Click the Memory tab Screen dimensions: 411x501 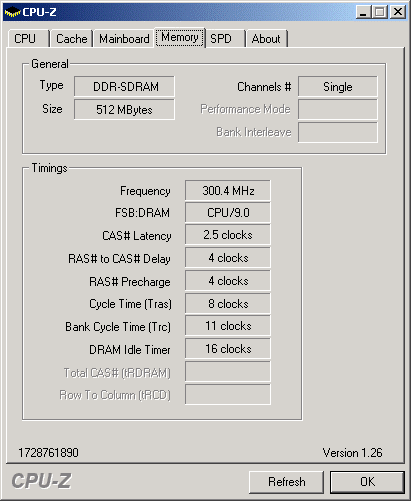(180, 37)
